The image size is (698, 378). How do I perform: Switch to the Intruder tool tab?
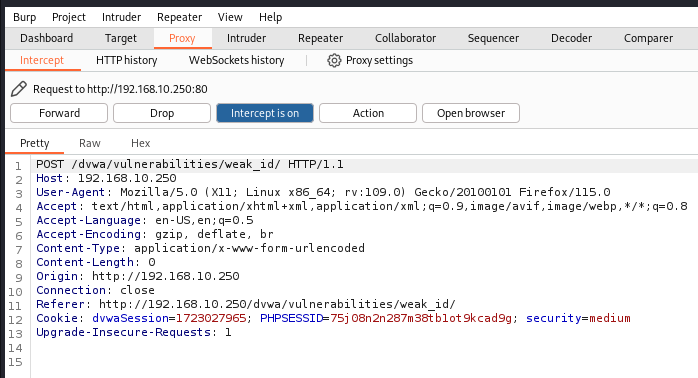246,38
